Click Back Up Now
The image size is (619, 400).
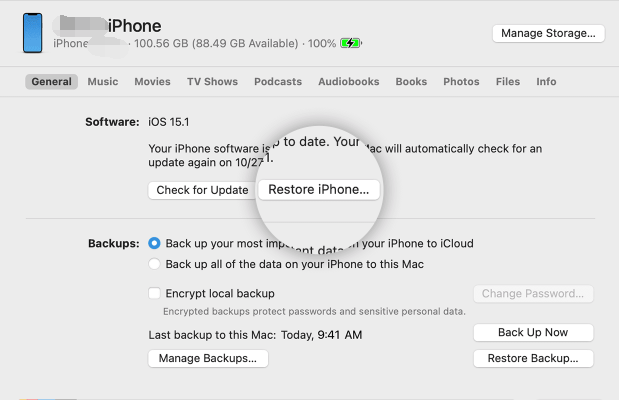[533, 332]
